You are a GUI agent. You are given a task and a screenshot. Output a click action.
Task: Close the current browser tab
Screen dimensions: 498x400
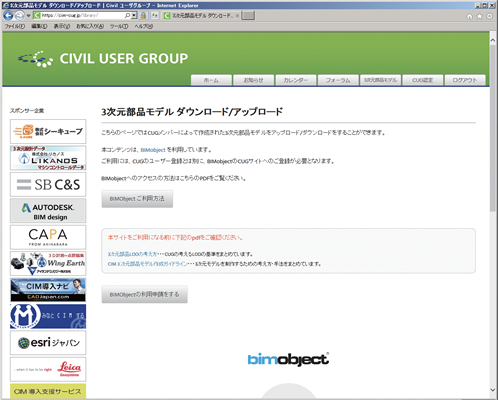[237, 15]
